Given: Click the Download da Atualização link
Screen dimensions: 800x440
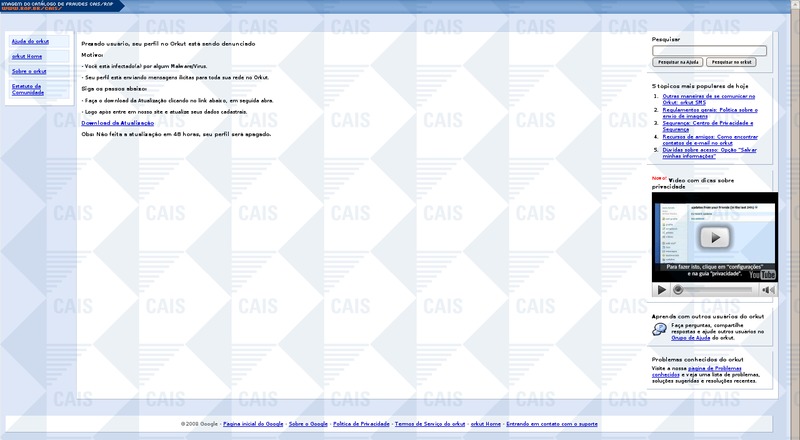Looking at the screenshot, I should tap(117, 123).
